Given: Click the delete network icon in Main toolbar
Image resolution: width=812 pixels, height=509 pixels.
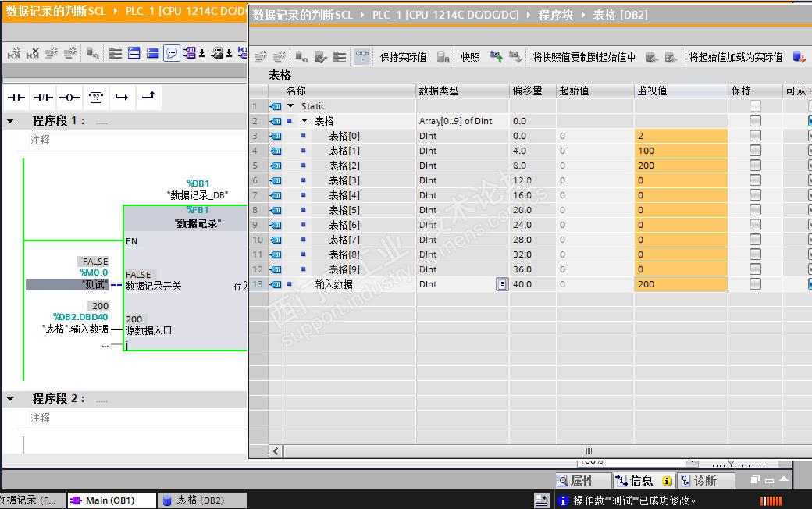Looking at the screenshot, I should point(33,53).
